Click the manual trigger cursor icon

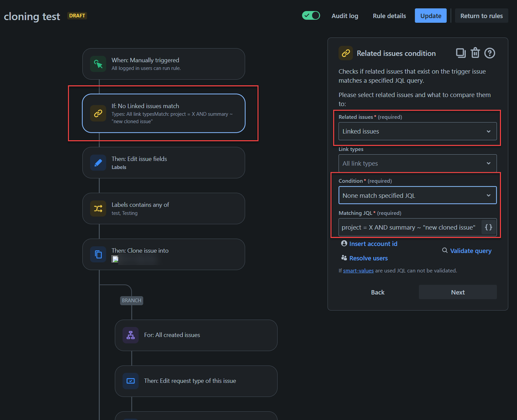tap(98, 64)
